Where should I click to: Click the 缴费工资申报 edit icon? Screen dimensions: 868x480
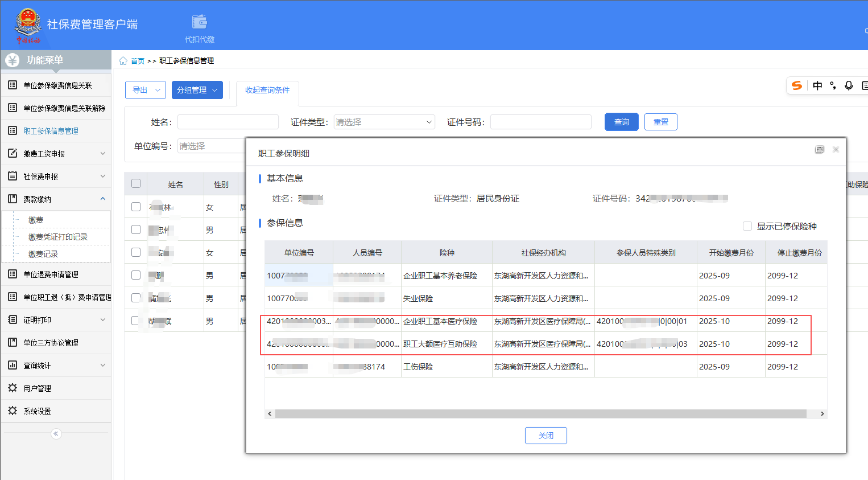click(x=13, y=154)
